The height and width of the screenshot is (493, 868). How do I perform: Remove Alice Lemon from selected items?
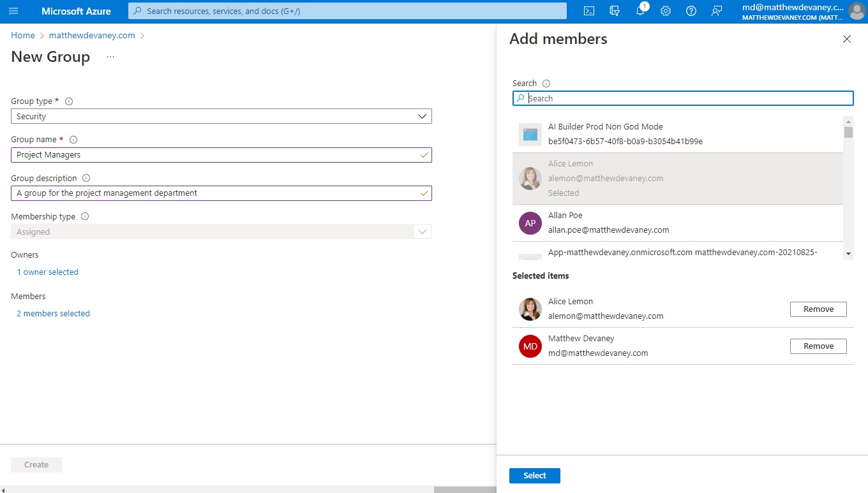818,309
